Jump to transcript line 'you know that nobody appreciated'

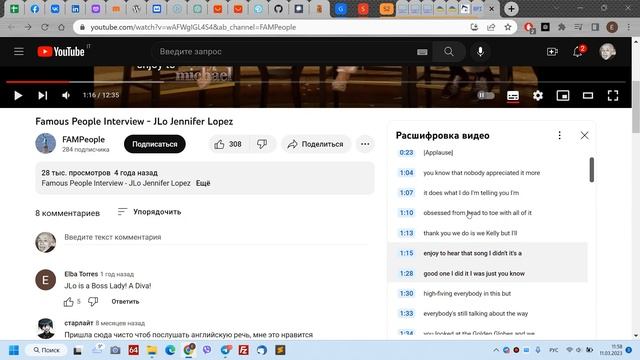(481, 173)
